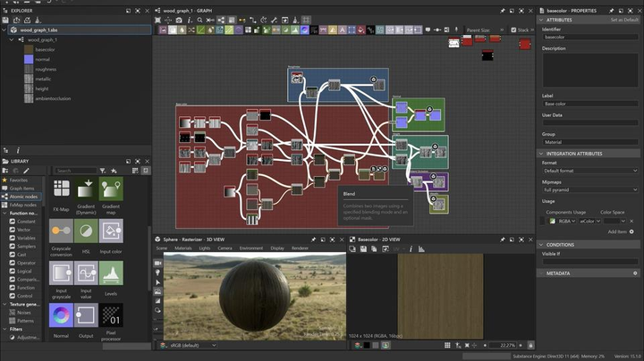Screen dimensions: 644x361
Task: Choose the Pixel processor node icon
Action: [x=111, y=315]
